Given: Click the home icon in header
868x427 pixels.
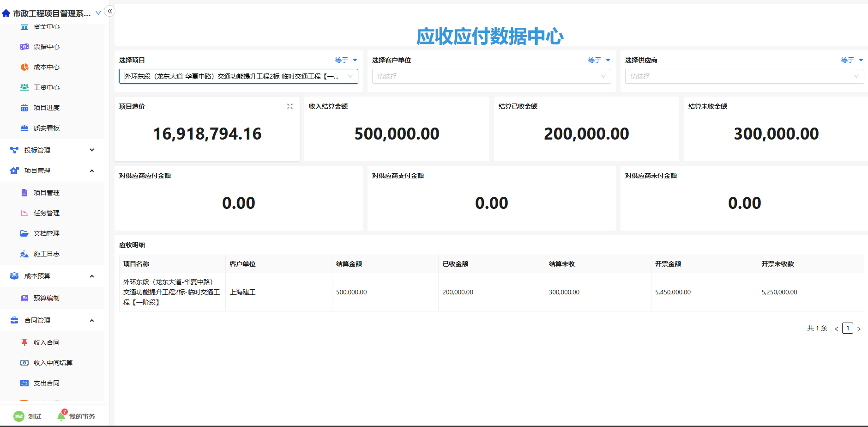Looking at the screenshot, I should pos(6,13).
